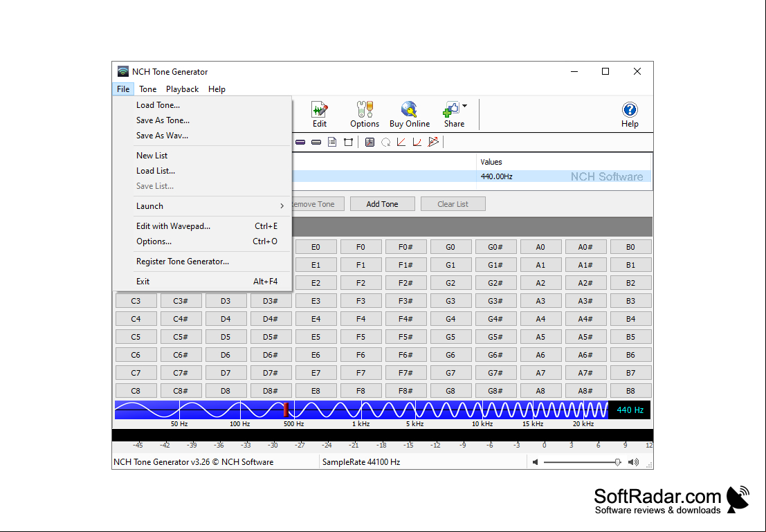Image resolution: width=766 pixels, height=532 pixels.
Task: Click the NCH Tone Generator v3.26 status text
Action: [194, 462]
